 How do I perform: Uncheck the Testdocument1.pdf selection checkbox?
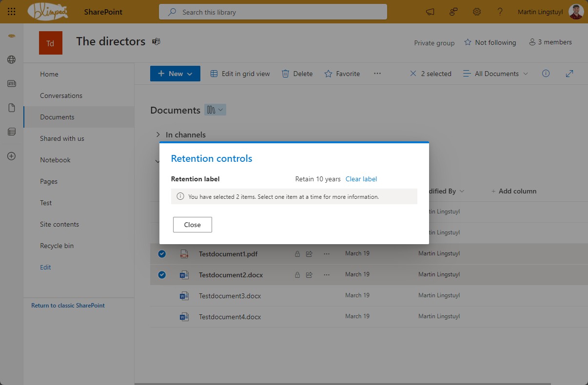(x=162, y=254)
